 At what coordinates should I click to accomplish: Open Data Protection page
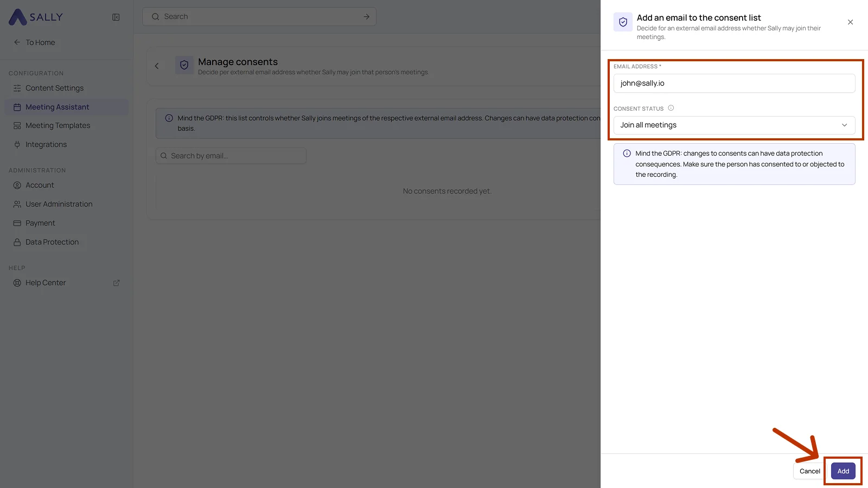click(x=66, y=242)
